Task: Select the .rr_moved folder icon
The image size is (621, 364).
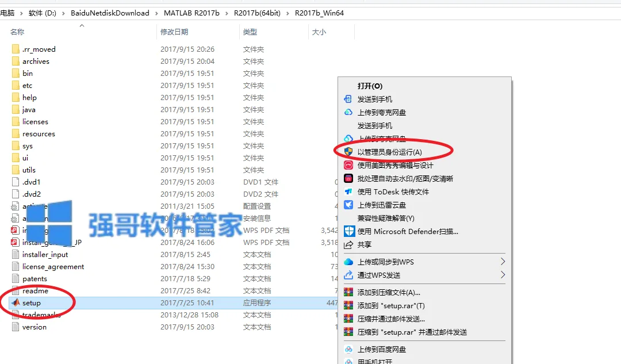Action: (16, 49)
